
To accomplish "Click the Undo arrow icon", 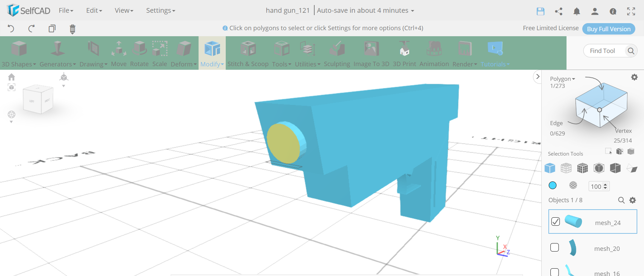I will [11, 29].
